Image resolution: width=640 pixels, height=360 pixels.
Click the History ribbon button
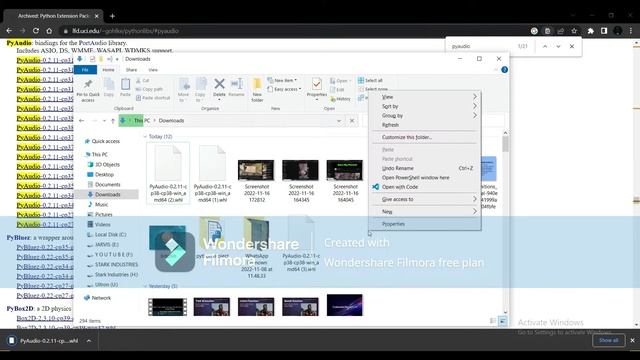click(340, 99)
